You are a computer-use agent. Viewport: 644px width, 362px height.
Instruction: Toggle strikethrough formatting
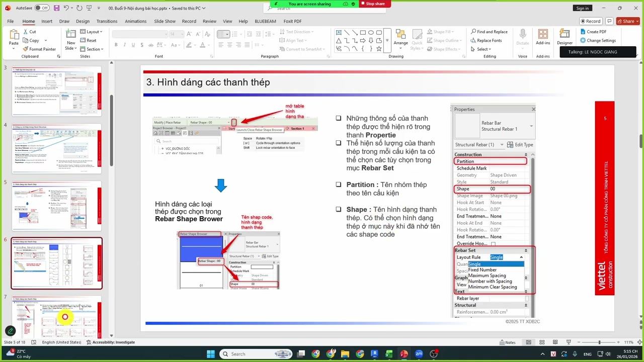click(x=150, y=45)
